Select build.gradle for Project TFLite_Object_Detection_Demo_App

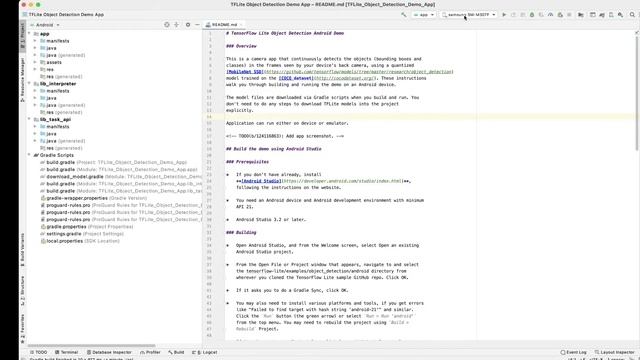(x=113, y=162)
